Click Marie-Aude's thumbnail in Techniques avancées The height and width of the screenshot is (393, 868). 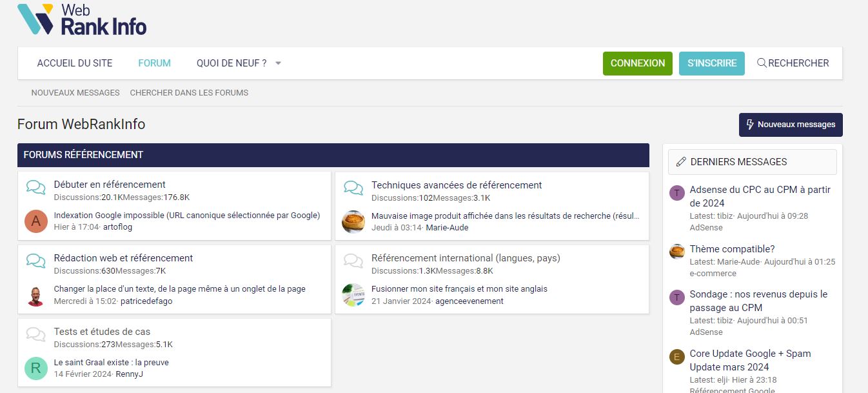click(353, 221)
